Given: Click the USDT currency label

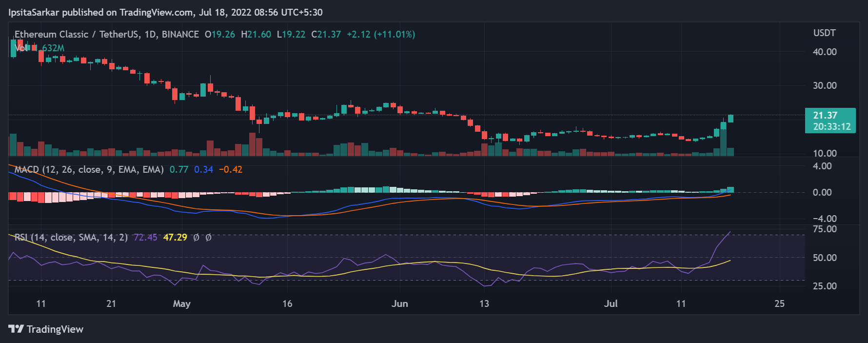Looking at the screenshot, I should tap(825, 33).
